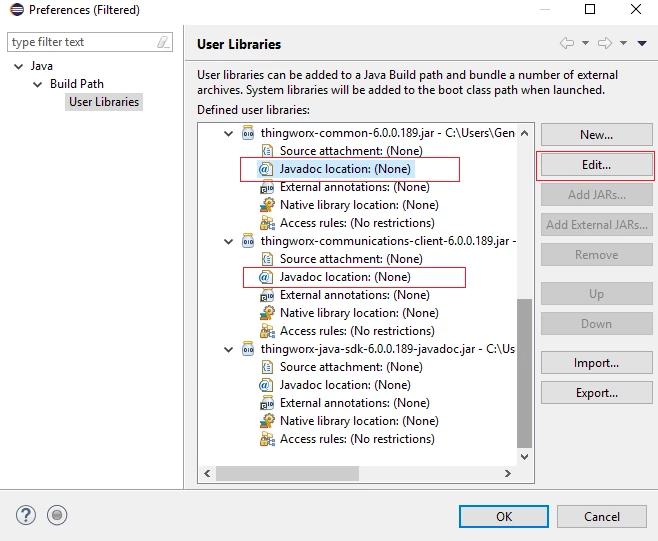Click thingworx-communications-client jar icon
The width and height of the screenshot is (658, 541).
pos(248,241)
